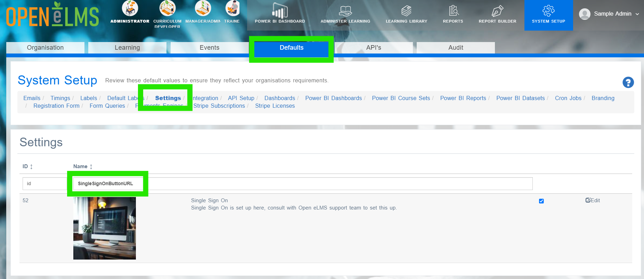Open the Learning Library

pos(406,14)
